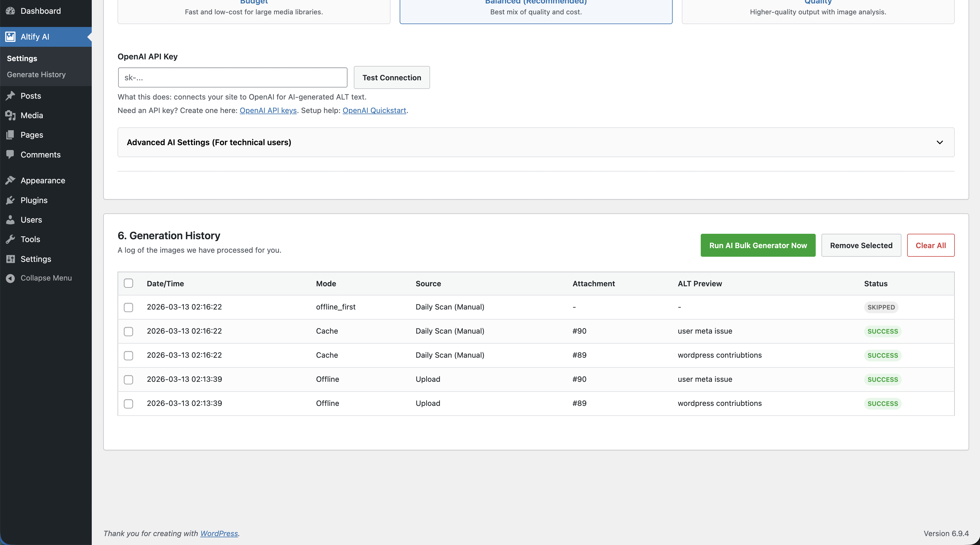Check the select-all checkbox in table header
This screenshot has height=545, width=980.
(x=128, y=283)
